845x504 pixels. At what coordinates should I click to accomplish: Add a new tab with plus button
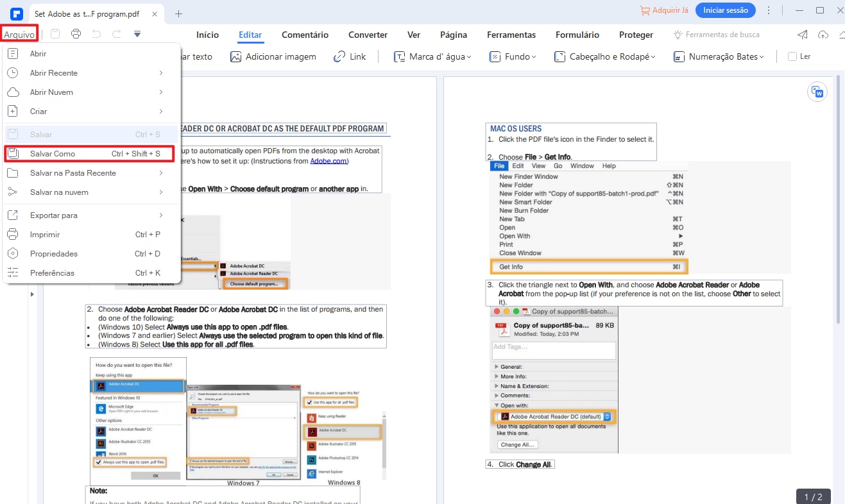tap(179, 13)
